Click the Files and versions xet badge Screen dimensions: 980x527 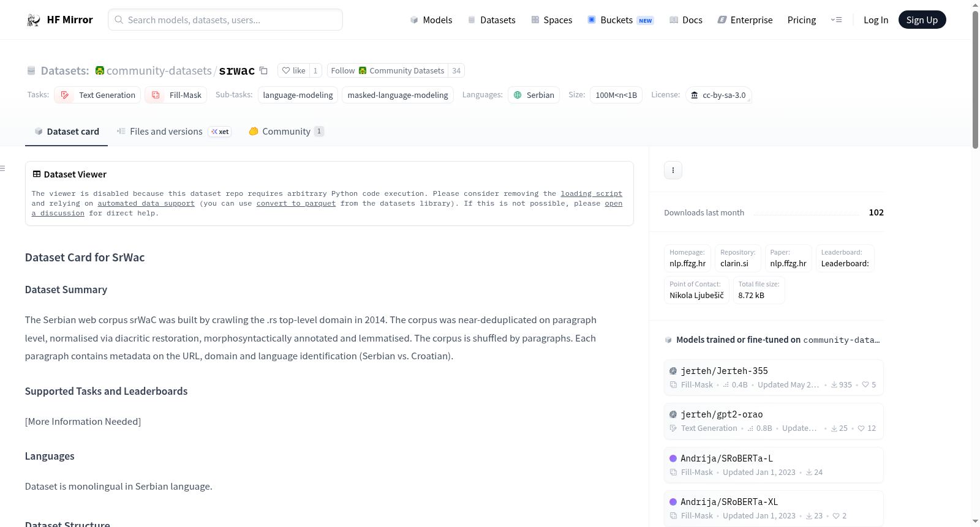click(x=220, y=132)
